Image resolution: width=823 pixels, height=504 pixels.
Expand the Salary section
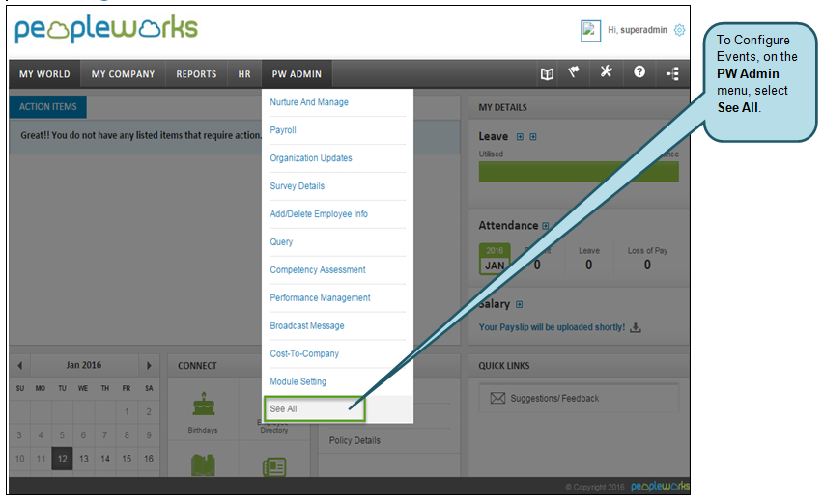tap(519, 305)
